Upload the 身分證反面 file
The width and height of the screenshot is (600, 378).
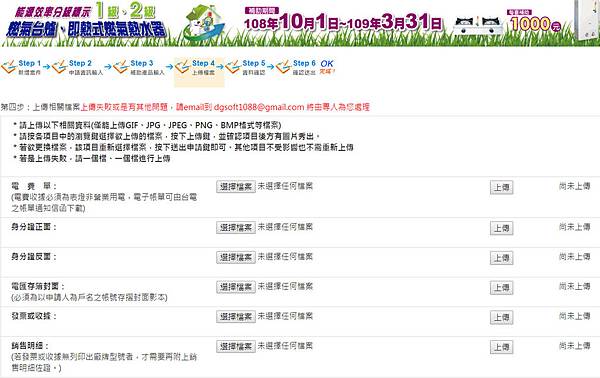(501, 258)
